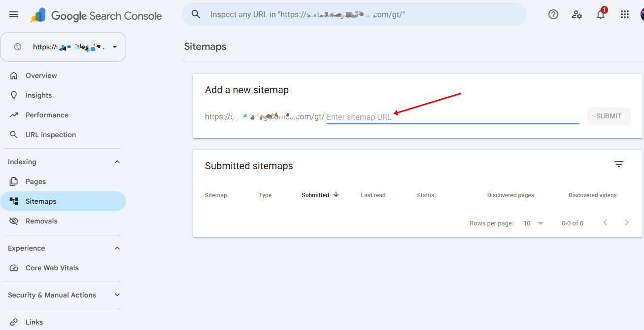Click the account avatar
The width and height of the screenshot is (644, 330).
pyautogui.click(x=642, y=14)
